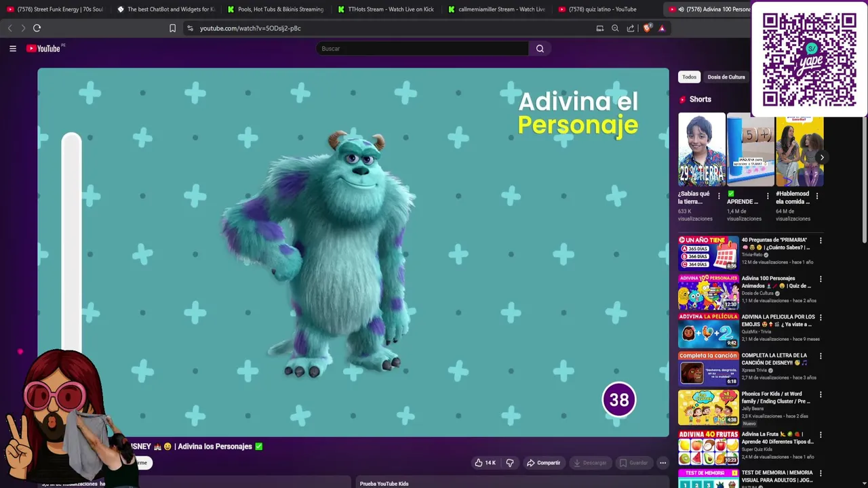Open the cast/media icon in the address bar
The image size is (868, 488).
pyautogui.click(x=599, y=28)
